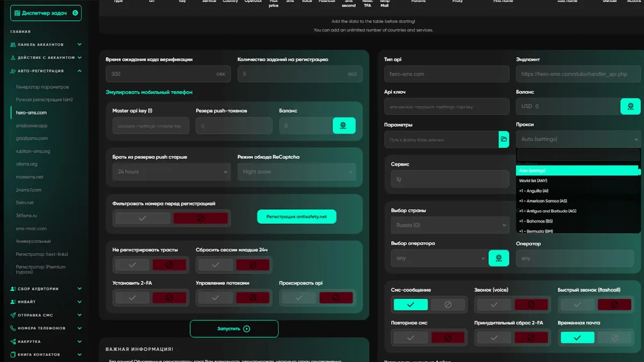Click the teal icon next to Выбор оператора

click(x=499, y=258)
